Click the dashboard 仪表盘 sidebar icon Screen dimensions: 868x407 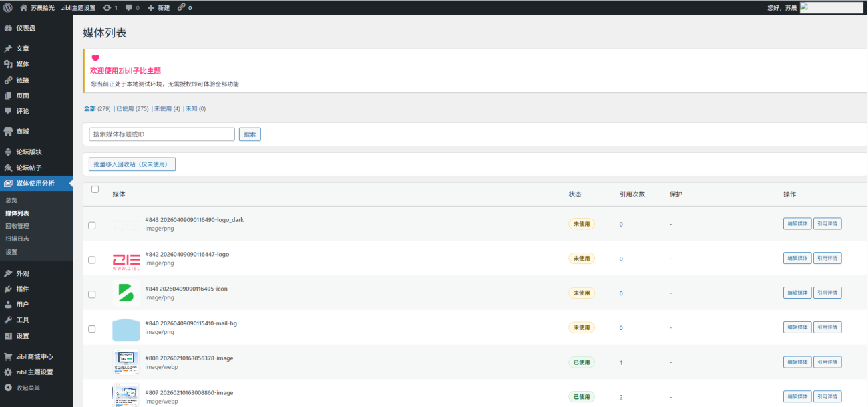click(x=8, y=29)
